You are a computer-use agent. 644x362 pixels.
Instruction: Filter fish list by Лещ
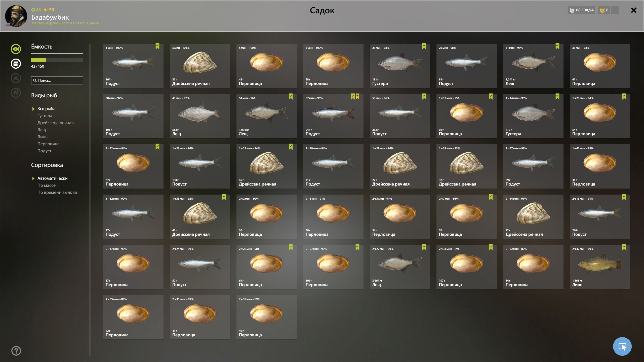point(42,130)
